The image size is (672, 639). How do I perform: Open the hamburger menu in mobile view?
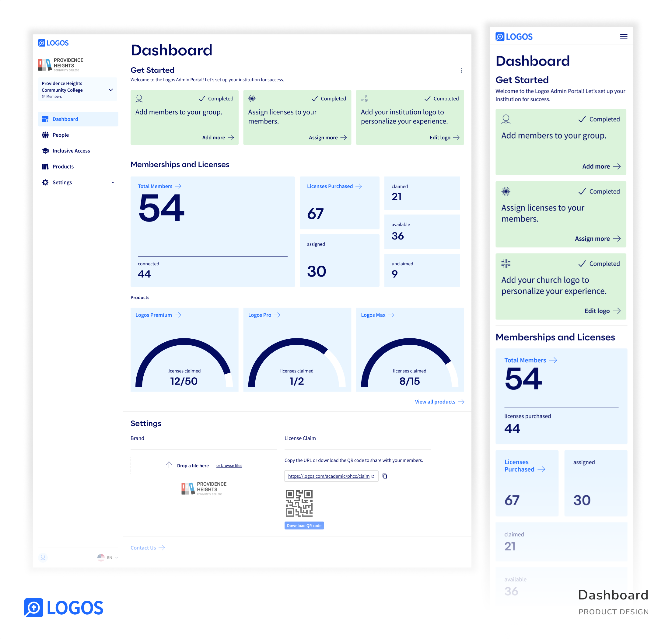(624, 37)
